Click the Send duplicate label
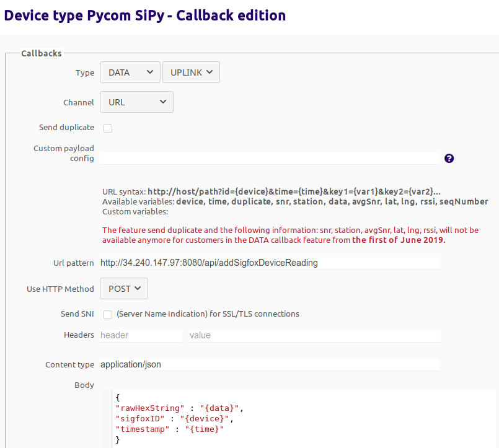Screen dimensions: 499x448 click(x=66, y=128)
